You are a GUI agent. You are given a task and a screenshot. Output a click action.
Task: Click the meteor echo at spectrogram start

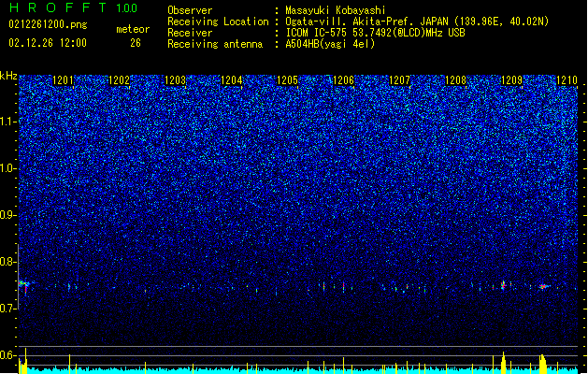24,286
